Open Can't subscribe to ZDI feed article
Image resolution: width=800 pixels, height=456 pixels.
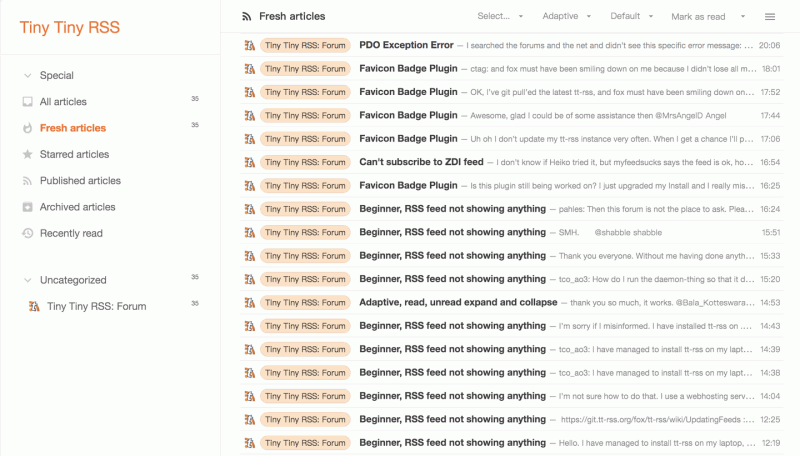(x=421, y=162)
